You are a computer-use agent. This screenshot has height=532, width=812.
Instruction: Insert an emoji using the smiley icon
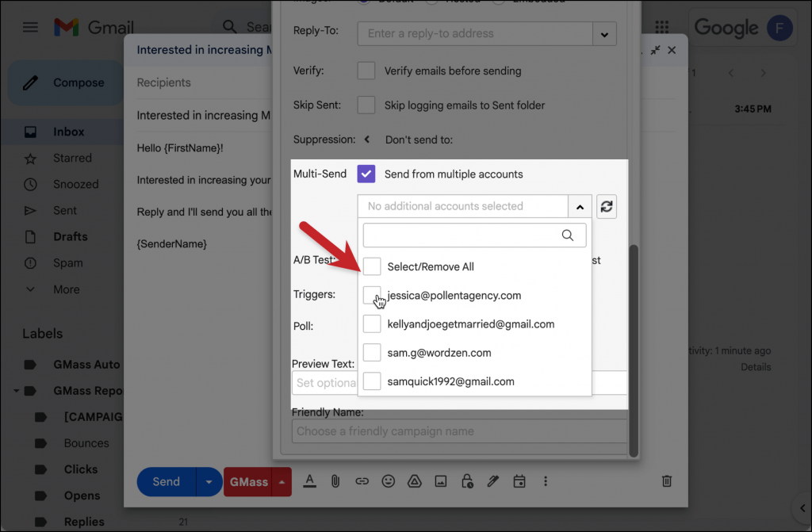(x=388, y=481)
